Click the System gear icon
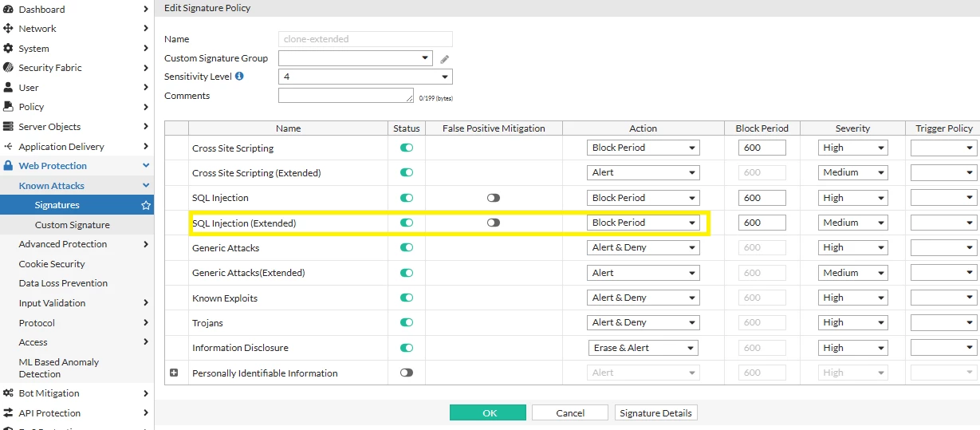 (x=8, y=49)
